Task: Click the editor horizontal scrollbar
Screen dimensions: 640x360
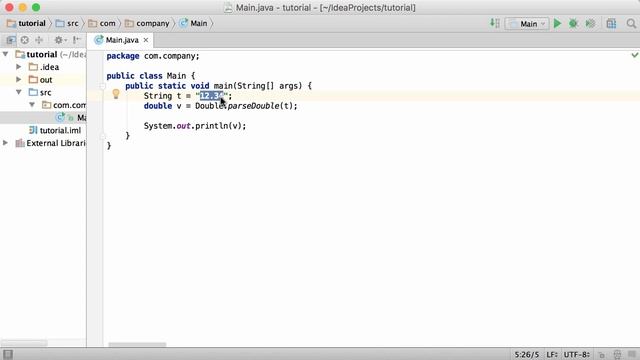Action: pyautogui.click(x=137, y=344)
